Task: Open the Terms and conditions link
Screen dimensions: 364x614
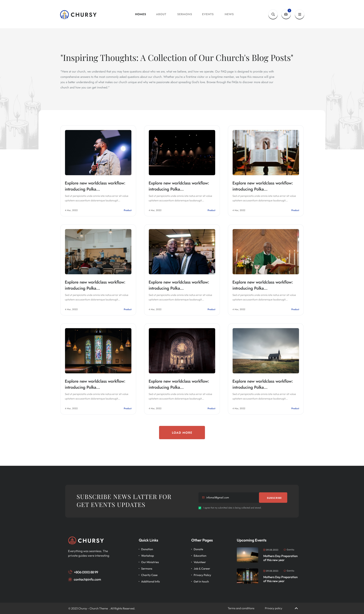Action: click(x=241, y=608)
